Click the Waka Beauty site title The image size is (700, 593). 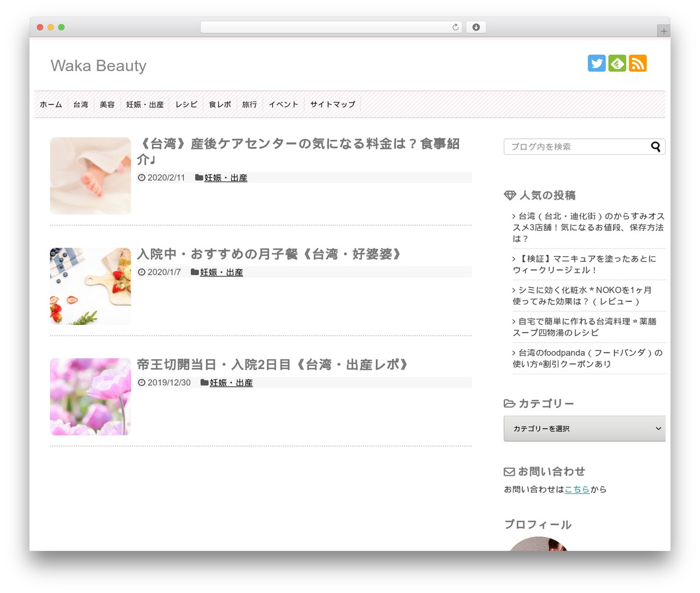pyautogui.click(x=98, y=66)
